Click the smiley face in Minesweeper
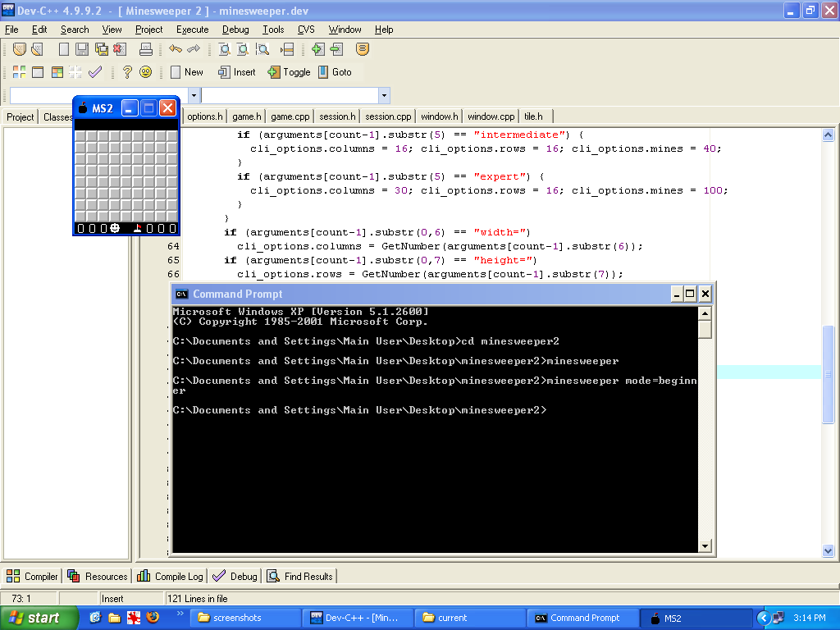Screen dimensions: 840x630 coord(115,228)
